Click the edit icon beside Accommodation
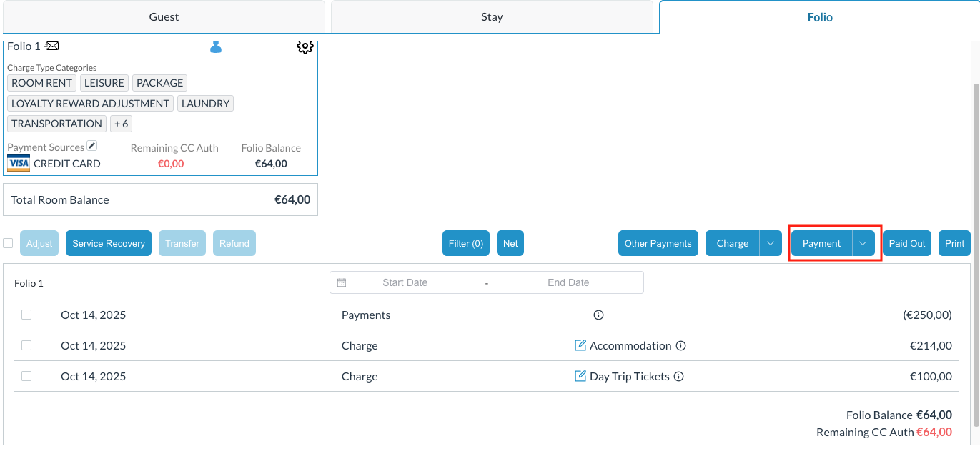980x454 pixels. click(580, 346)
